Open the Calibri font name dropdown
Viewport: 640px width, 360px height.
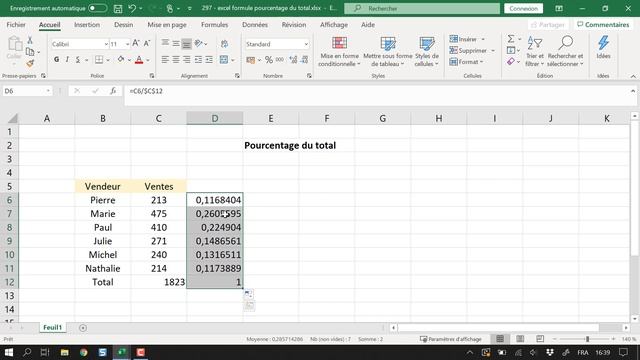pyautogui.click(x=106, y=44)
